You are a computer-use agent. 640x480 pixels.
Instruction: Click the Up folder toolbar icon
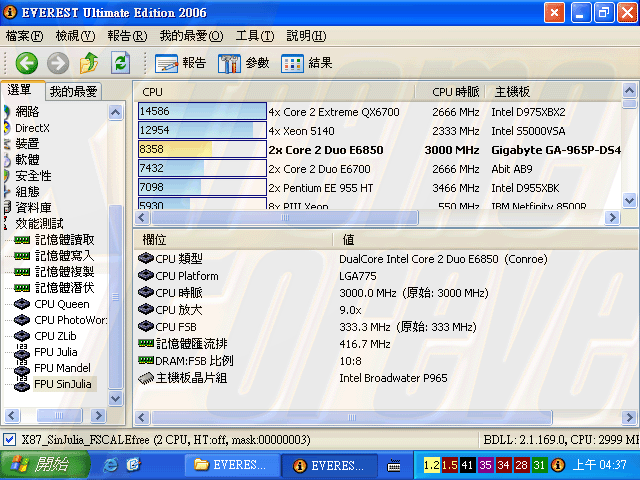pyautogui.click(x=88, y=63)
